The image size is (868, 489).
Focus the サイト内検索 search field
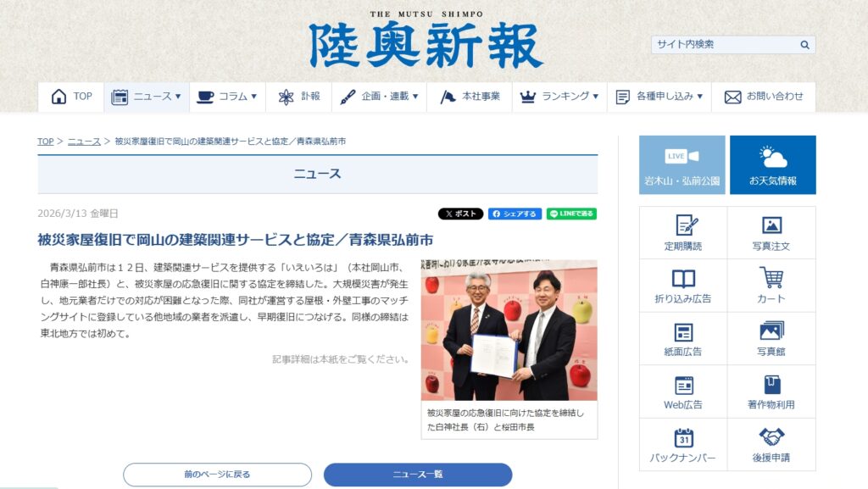point(726,45)
